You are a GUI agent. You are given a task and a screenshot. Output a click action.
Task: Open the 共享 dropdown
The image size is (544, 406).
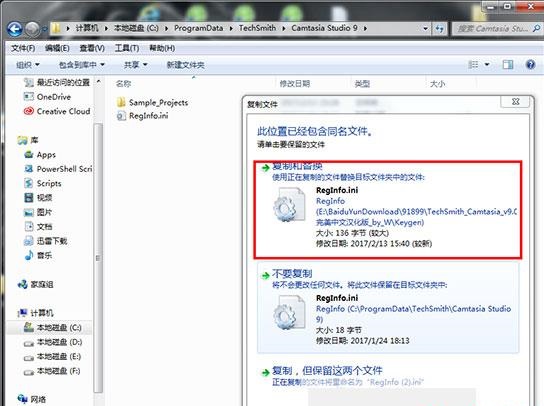tap(136, 65)
